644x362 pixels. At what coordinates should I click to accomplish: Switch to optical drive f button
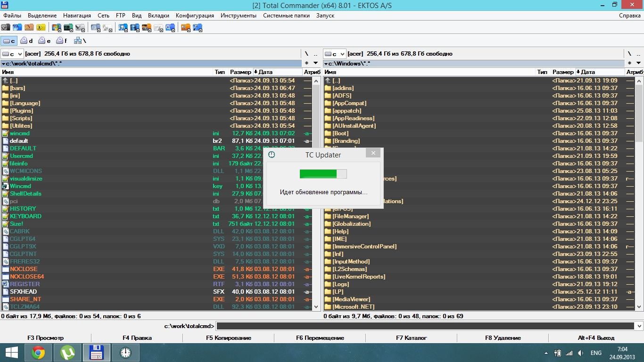(62, 41)
